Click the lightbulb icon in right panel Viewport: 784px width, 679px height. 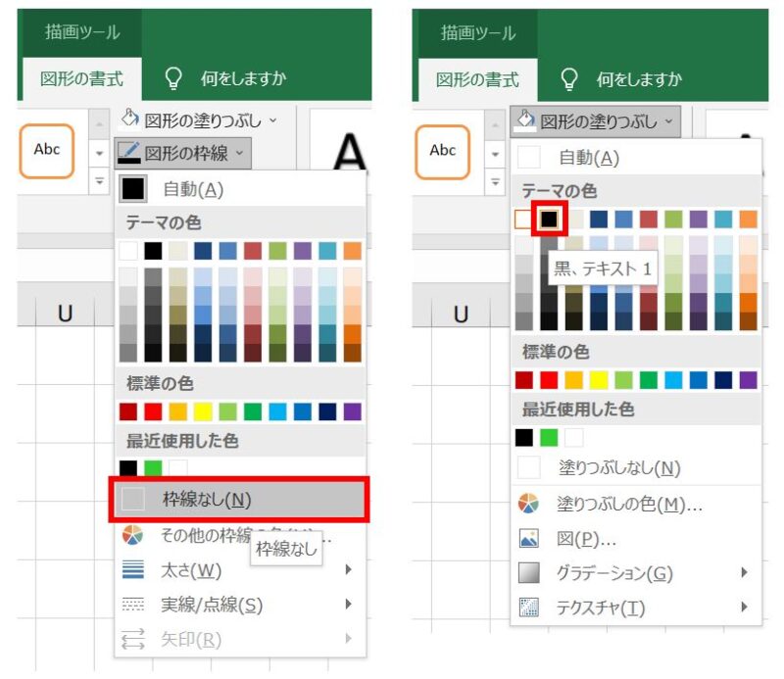point(569,79)
